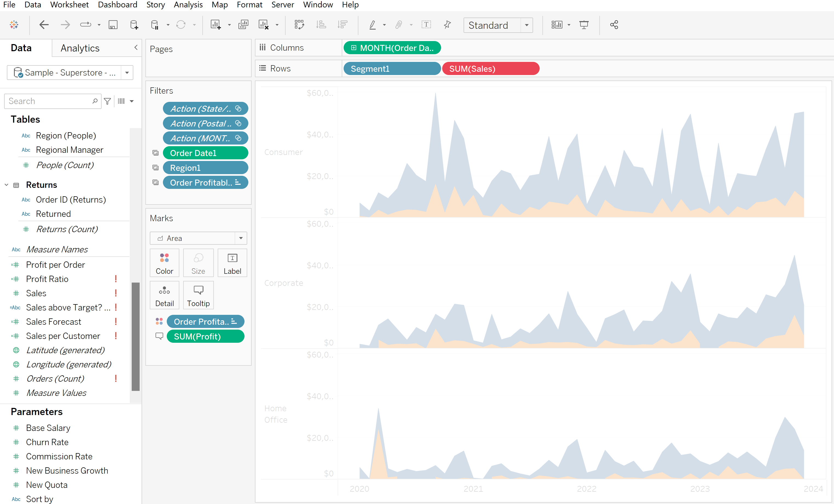Open the Color card on Marks
Image resolution: width=834 pixels, height=504 pixels.
[165, 263]
